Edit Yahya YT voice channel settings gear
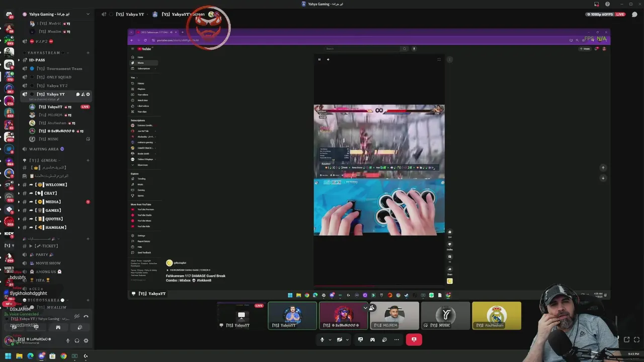The image size is (644, 362). pos(88,94)
